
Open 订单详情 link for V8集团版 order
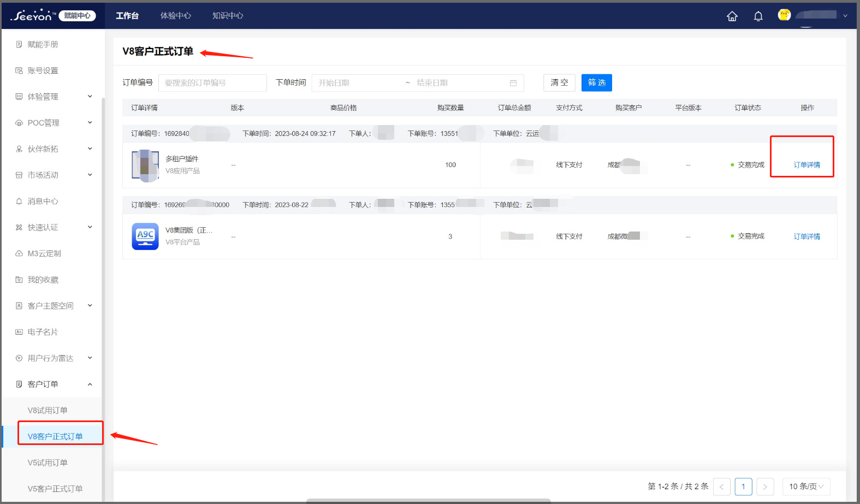click(807, 236)
